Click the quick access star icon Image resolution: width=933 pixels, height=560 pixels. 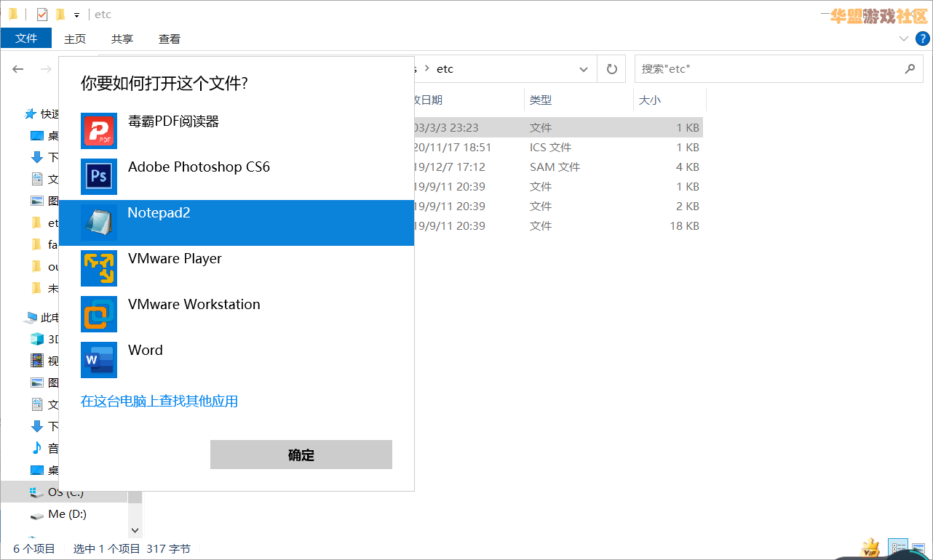[x=31, y=113]
